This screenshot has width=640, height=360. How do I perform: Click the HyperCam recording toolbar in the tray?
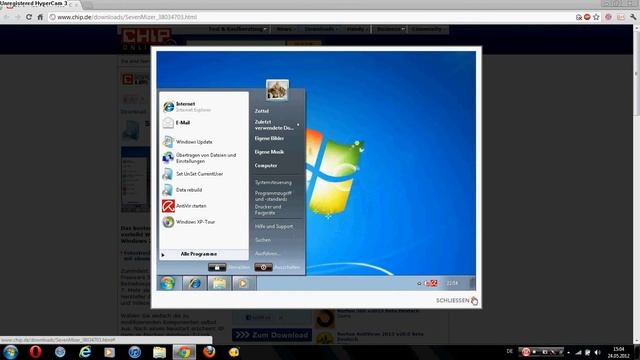541,352
